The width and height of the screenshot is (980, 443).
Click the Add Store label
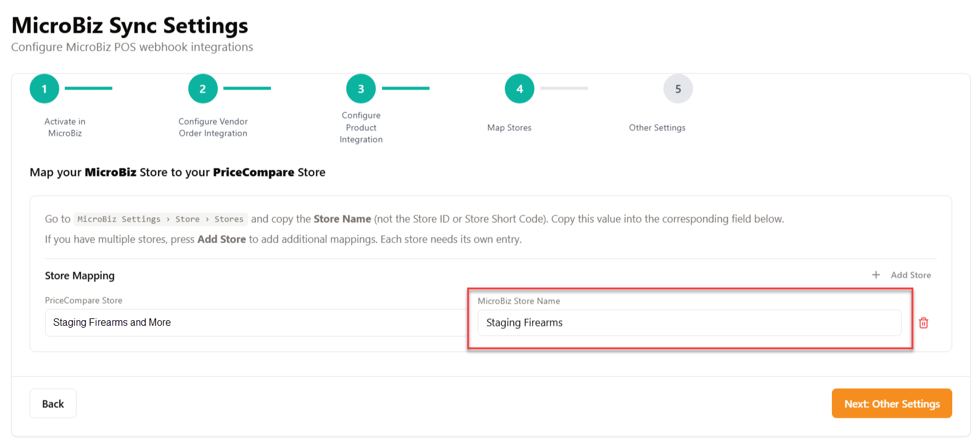[911, 275]
